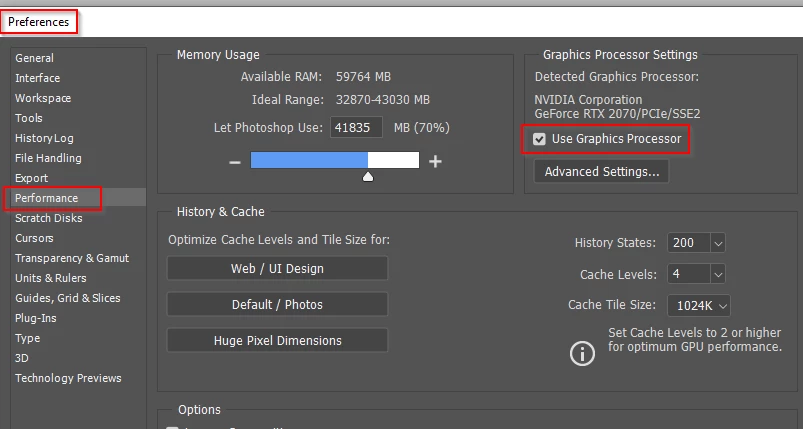Click the Ideal Range value 32870-43030 MB
Screen dimensions: 803x429
click(383, 99)
